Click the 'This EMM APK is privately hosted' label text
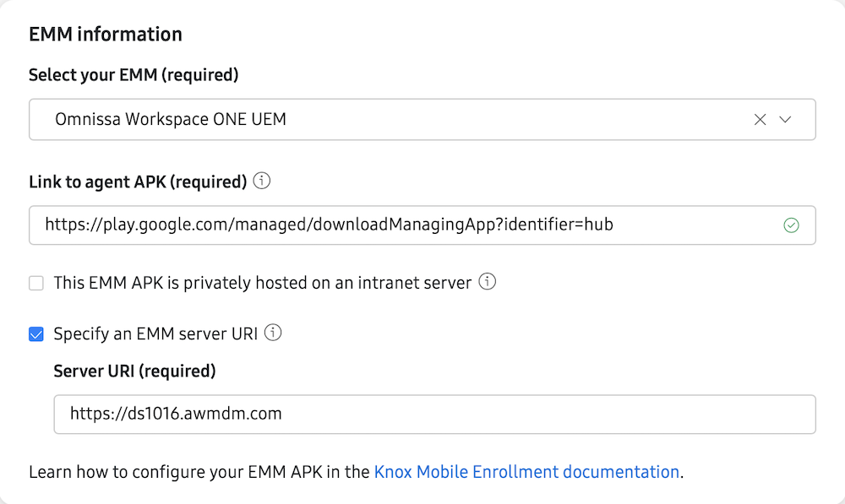This screenshot has width=845, height=504. pos(262,284)
